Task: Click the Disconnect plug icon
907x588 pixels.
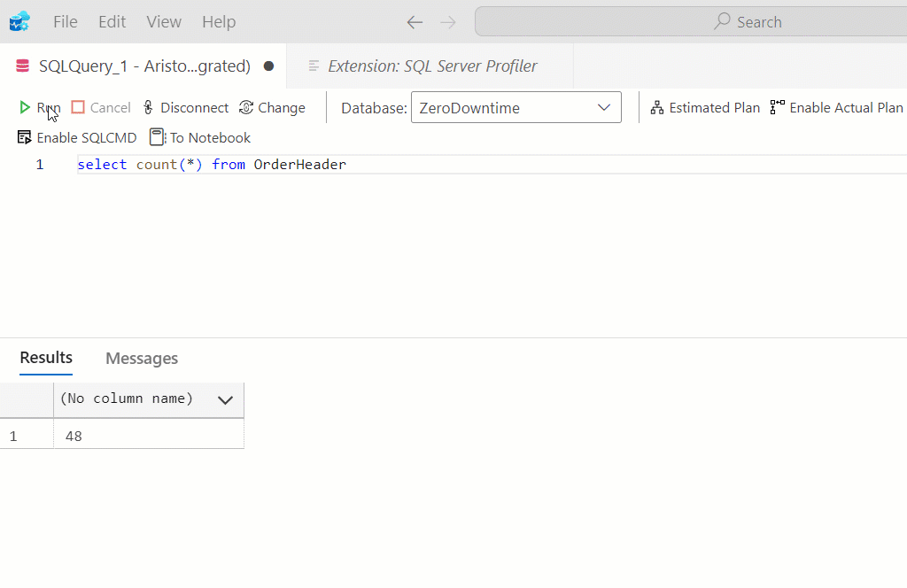Action: (x=148, y=108)
